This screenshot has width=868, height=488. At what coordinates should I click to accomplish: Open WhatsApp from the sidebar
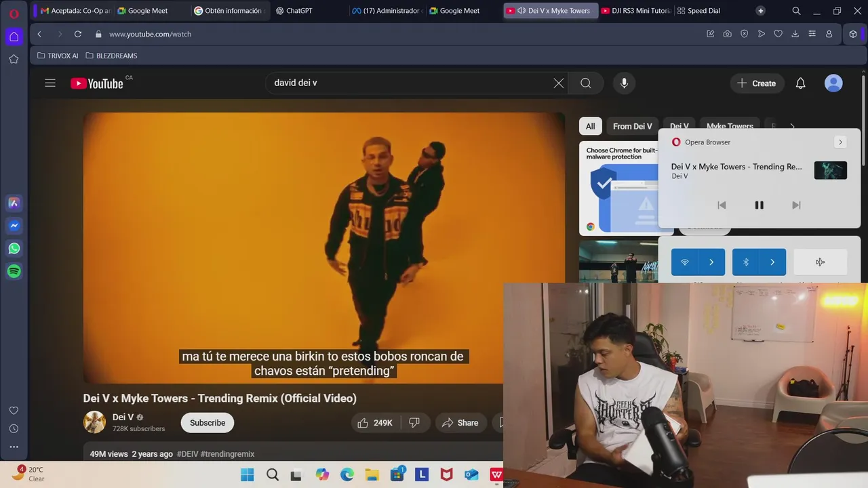point(14,248)
